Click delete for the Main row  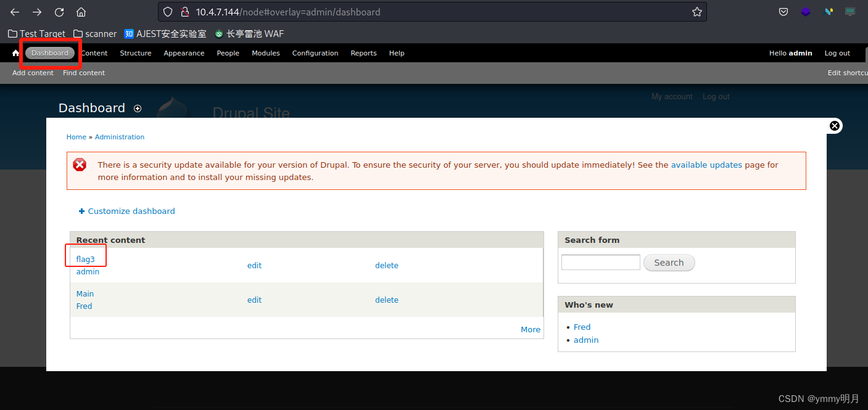tap(387, 300)
